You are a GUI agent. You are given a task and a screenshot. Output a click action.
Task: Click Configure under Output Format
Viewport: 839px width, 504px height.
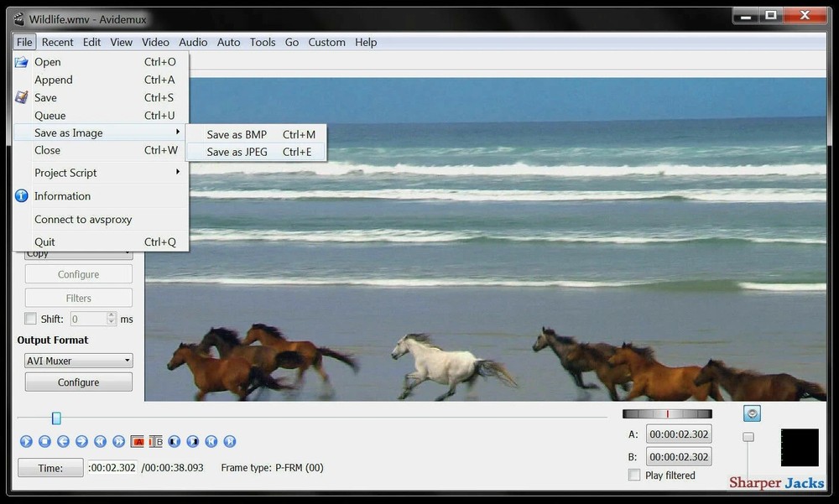(78, 382)
